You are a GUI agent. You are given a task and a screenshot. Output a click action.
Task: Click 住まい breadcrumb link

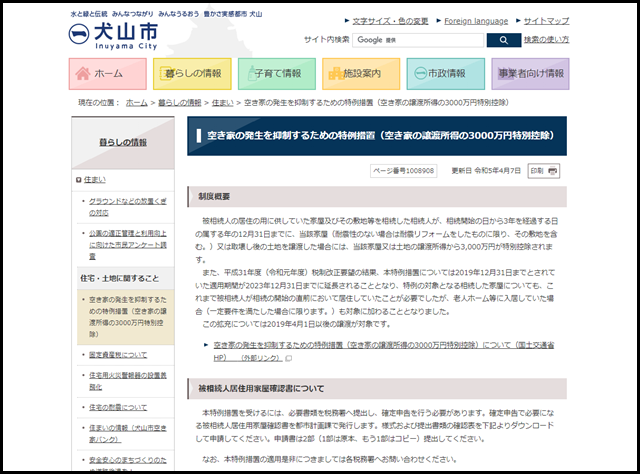pyautogui.click(x=222, y=103)
